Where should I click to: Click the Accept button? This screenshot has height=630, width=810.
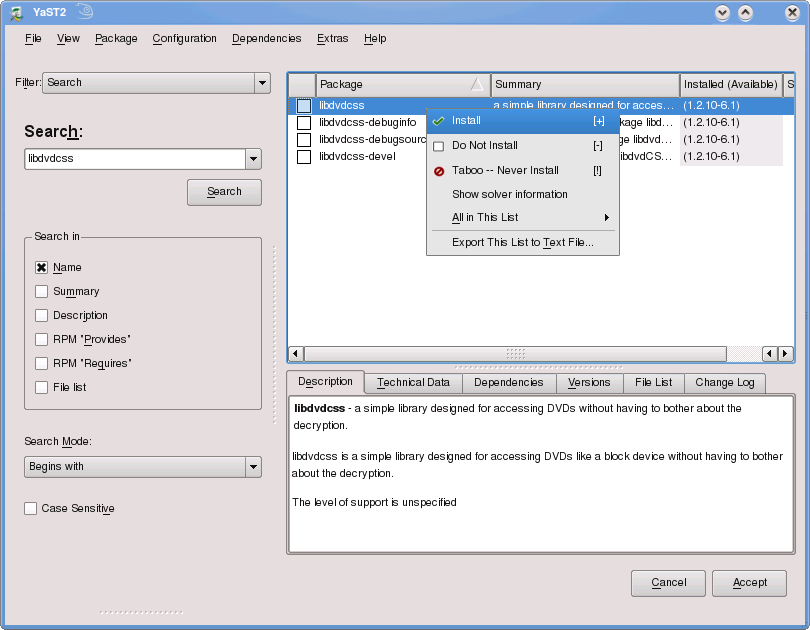pos(750,583)
